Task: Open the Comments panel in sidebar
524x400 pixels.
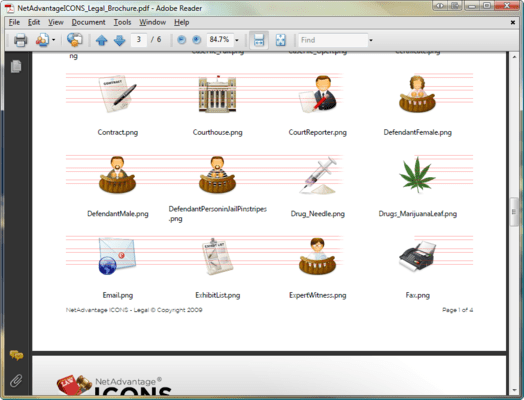Action: (x=16, y=355)
